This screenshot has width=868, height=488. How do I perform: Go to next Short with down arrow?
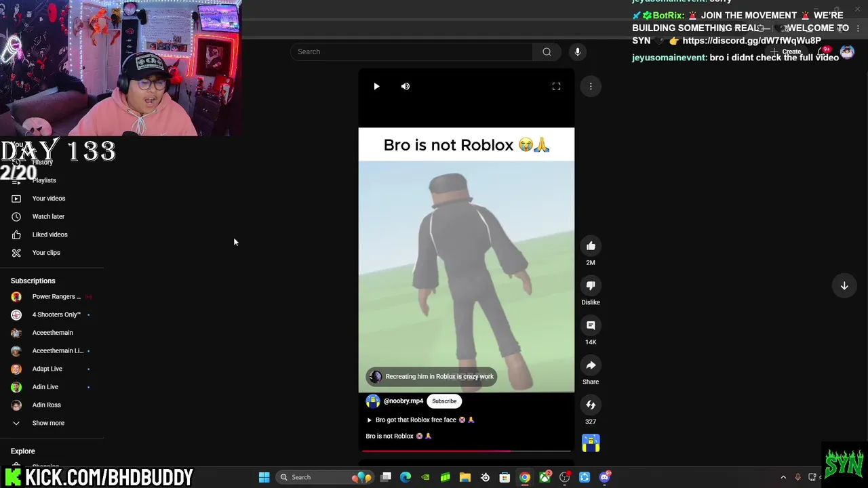(x=844, y=286)
